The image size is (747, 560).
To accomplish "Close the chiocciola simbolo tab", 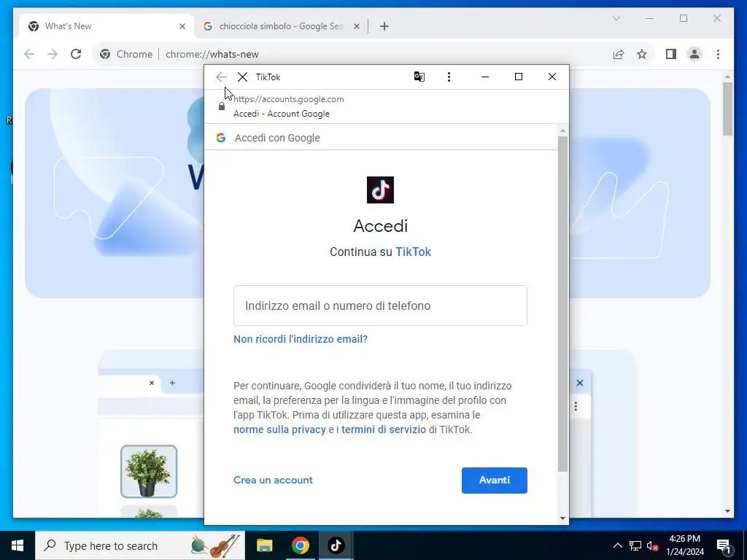I will [x=356, y=26].
